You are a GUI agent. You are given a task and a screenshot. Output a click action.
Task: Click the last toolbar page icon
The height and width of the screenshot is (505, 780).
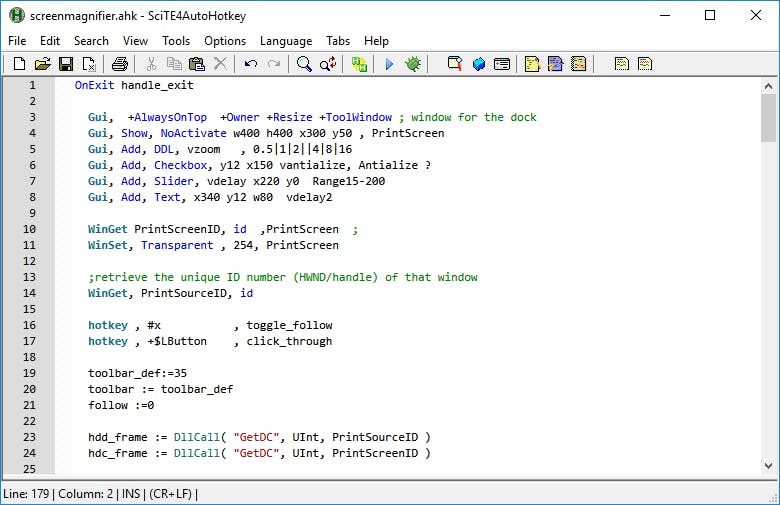coord(645,64)
